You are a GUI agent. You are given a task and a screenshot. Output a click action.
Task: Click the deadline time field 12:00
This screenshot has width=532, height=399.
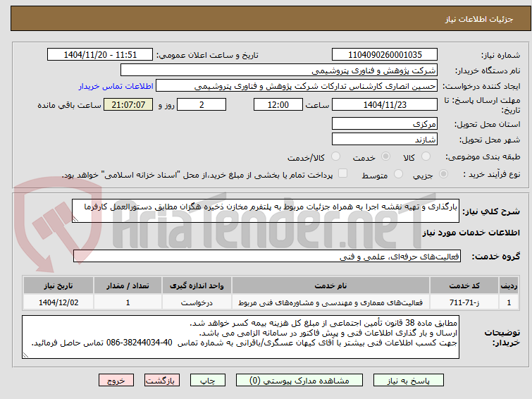[278, 104]
